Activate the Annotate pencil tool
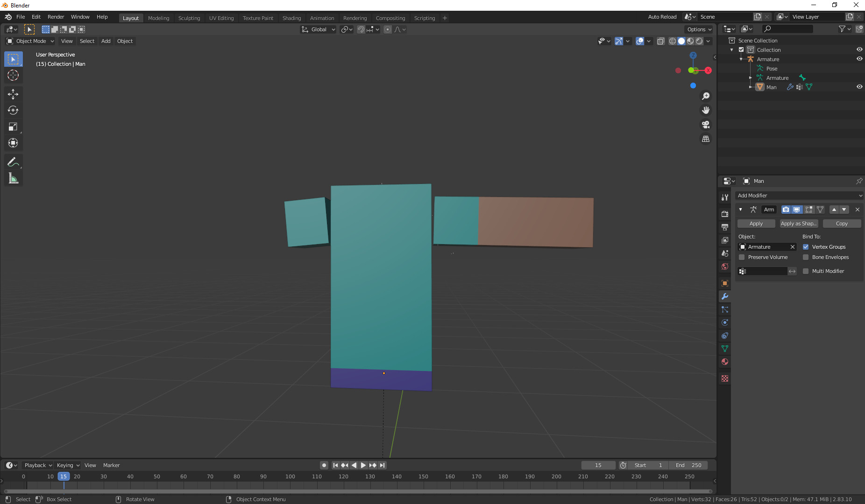This screenshot has height=504, width=865. [x=13, y=162]
